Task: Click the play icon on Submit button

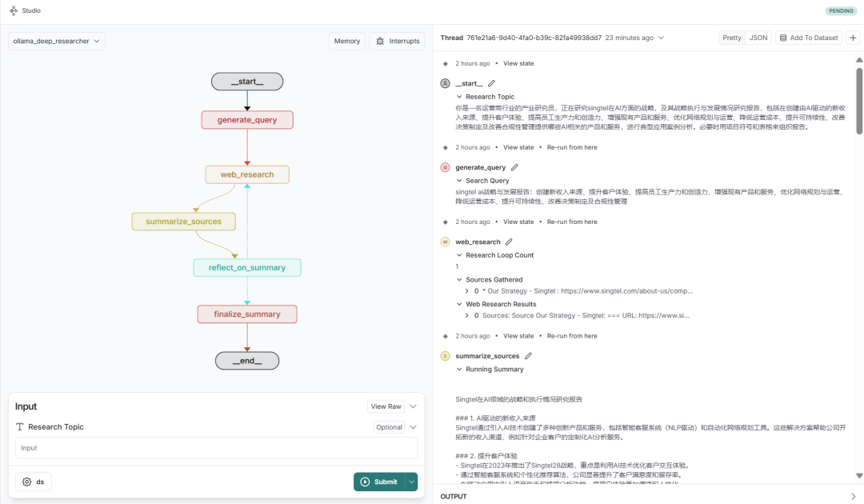Action: pos(365,482)
